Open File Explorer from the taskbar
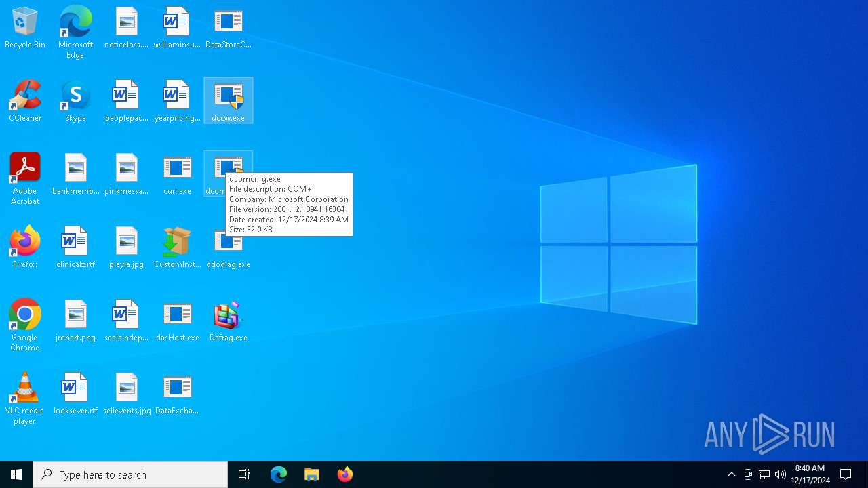Image resolution: width=868 pixels, height=488 pixels. pyautogui.click(x=312, y=474)
